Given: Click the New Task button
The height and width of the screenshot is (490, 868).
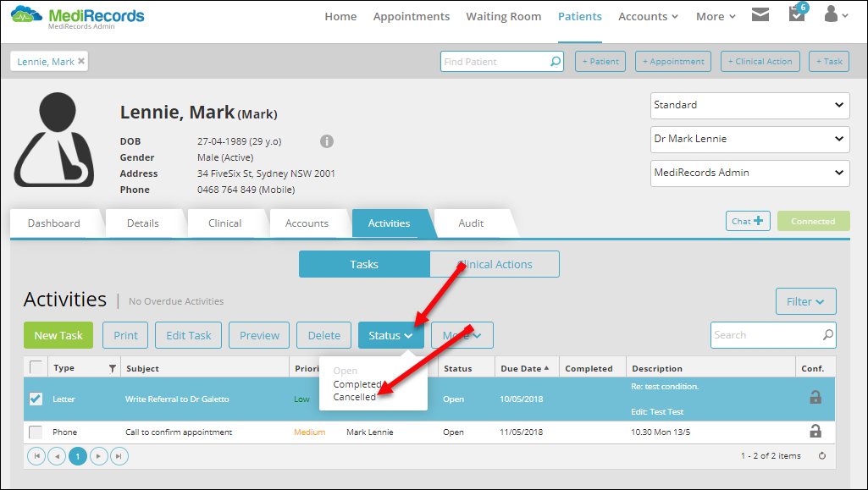Looking at the screenshot, I should [58, 335].
